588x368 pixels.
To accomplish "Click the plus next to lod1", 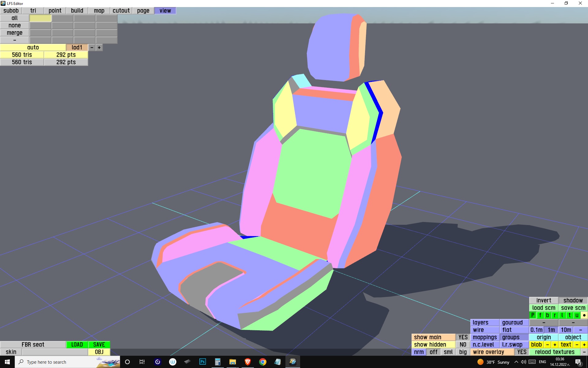I will [99, 48].
